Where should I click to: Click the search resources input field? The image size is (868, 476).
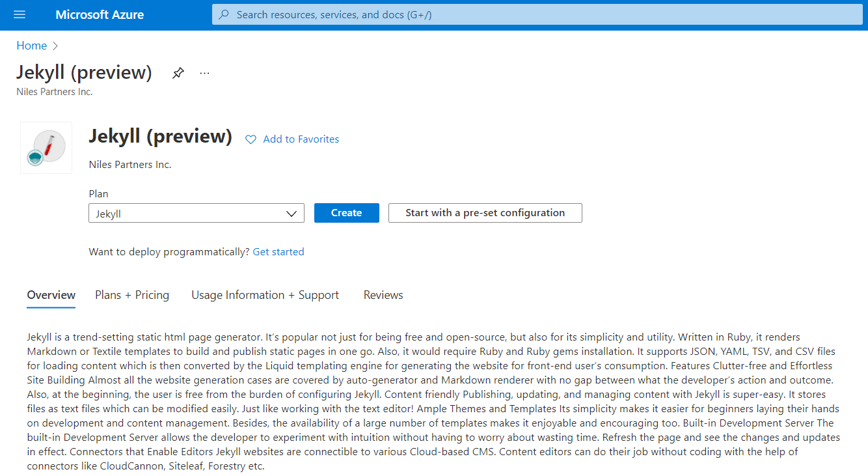point(455,14)
